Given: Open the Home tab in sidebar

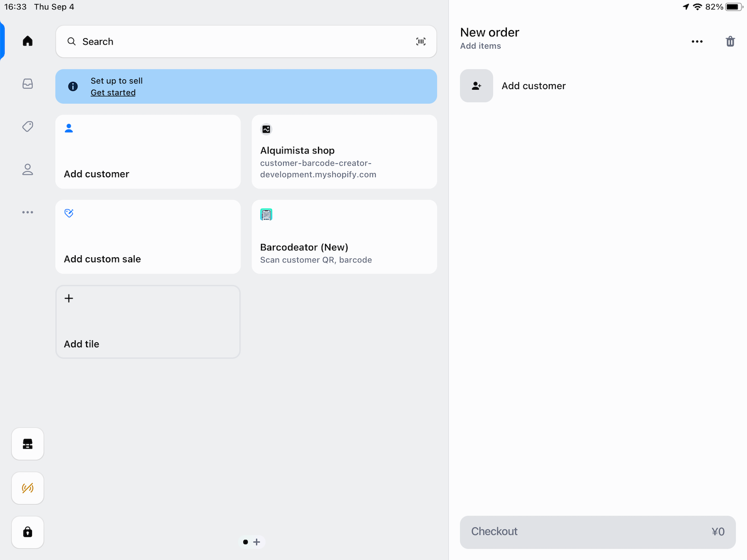Looking at the screenshot, I should tap(28, 41).
